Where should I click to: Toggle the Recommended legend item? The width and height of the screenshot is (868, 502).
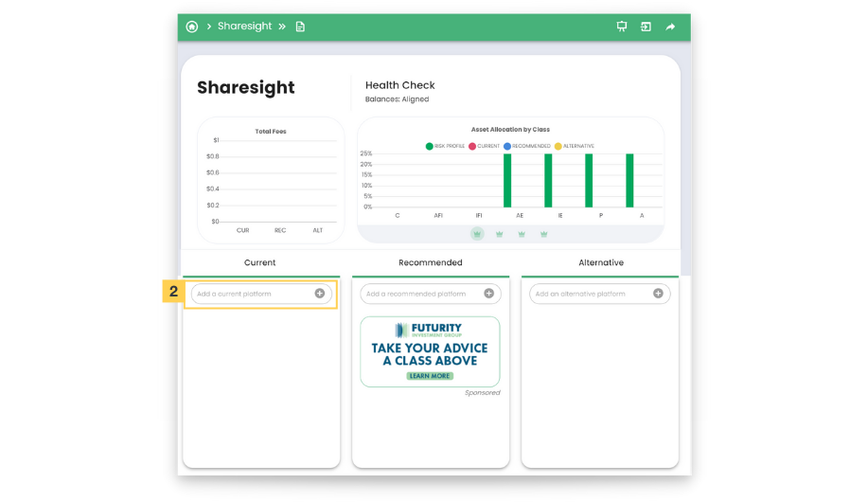(x=527, y=146)
